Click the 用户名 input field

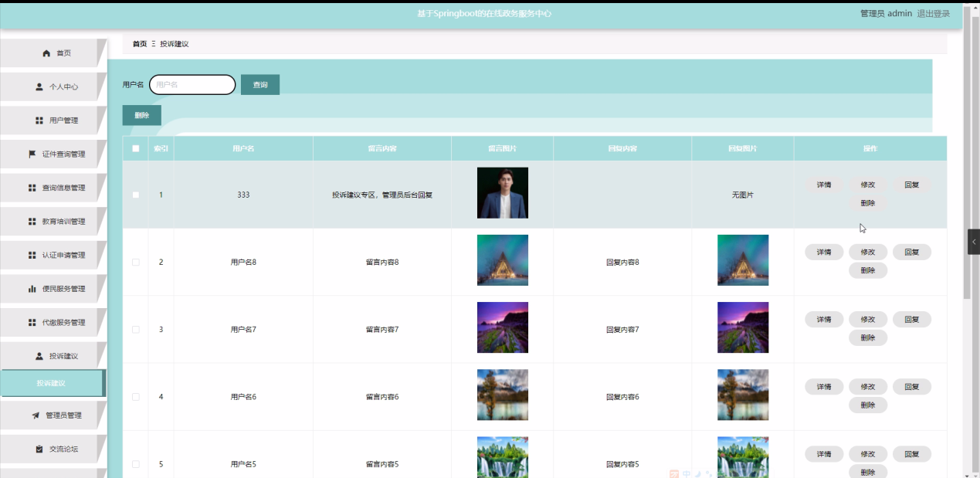(192, 84)
